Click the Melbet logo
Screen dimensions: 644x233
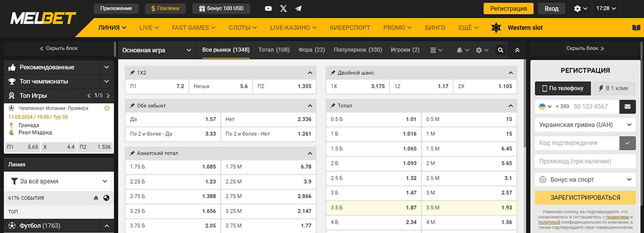point(43,18)
